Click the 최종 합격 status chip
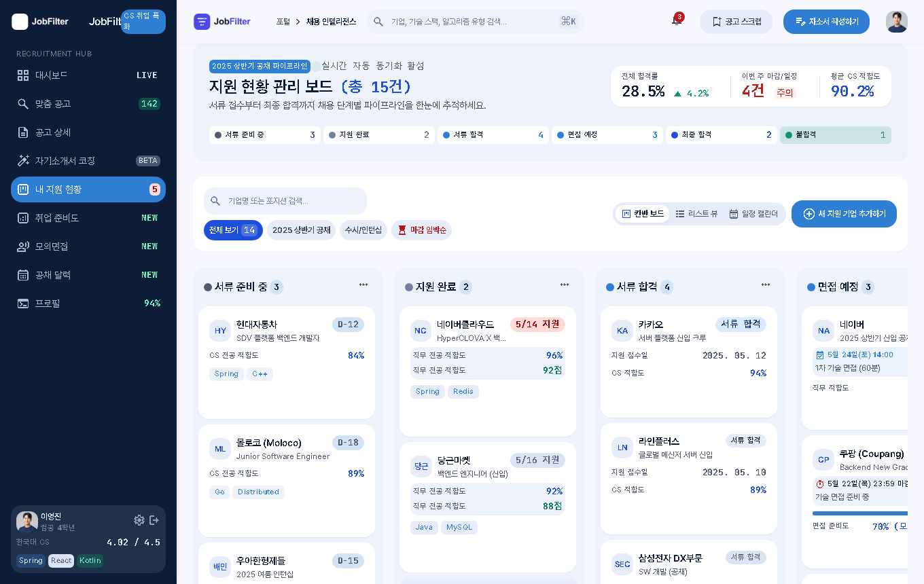The width and height of the screenshot is (924, 584). click(x=722, y=135)
